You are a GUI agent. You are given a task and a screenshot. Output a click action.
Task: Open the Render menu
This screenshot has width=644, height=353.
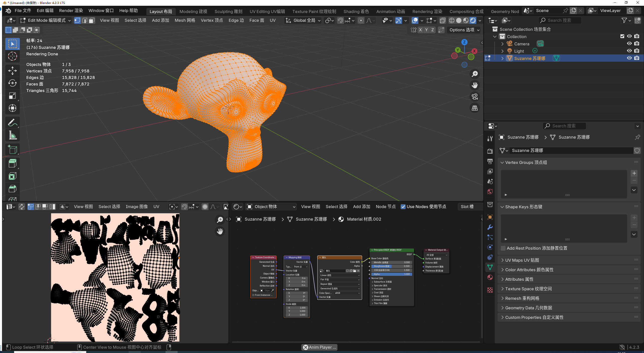[71, 11]
